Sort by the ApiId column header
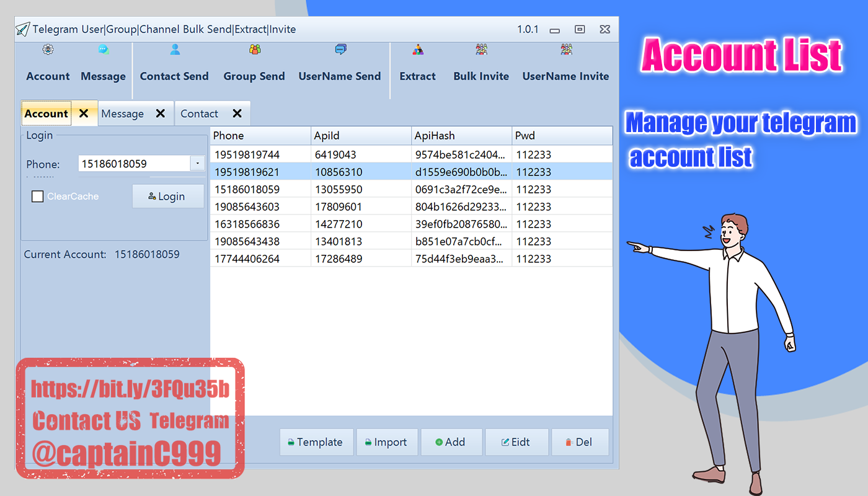This screenshot has width=868, height=496. 361,136
